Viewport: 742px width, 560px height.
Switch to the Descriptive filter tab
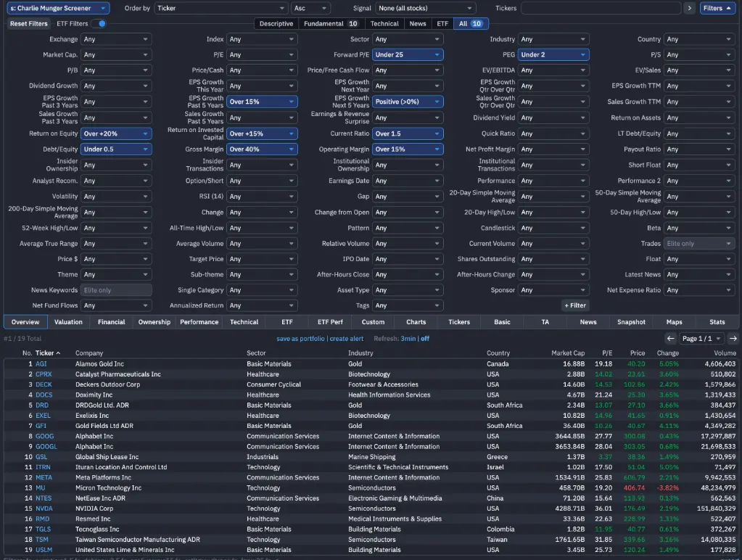pyautogui.click(x=276, y=24)
